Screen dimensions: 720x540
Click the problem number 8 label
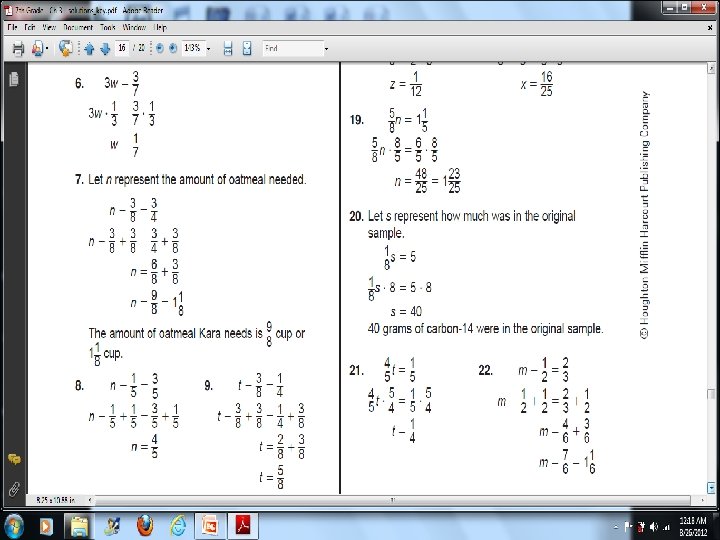pyautogui.click(x=79, y=385)
